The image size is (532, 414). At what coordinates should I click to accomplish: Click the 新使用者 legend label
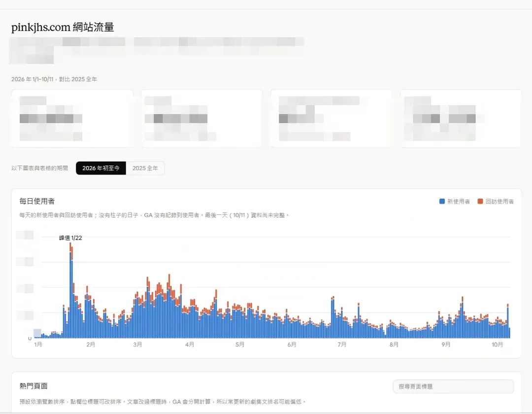pos(459,202)
